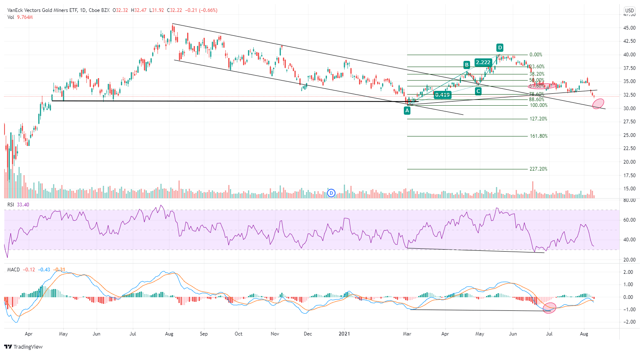Image resolution: width=644 pixels, height=354 pixels.
Task: Click the MACD value −0.43
Action: point(44,270)
